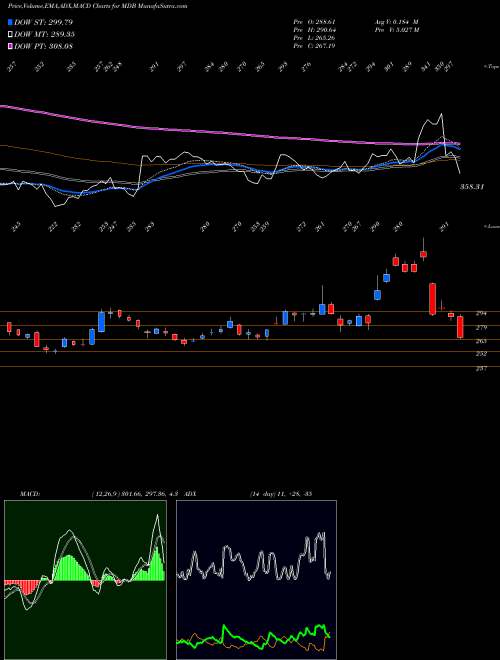Click the 'Pre L: 265.26' value

click(x=314, y=38)
